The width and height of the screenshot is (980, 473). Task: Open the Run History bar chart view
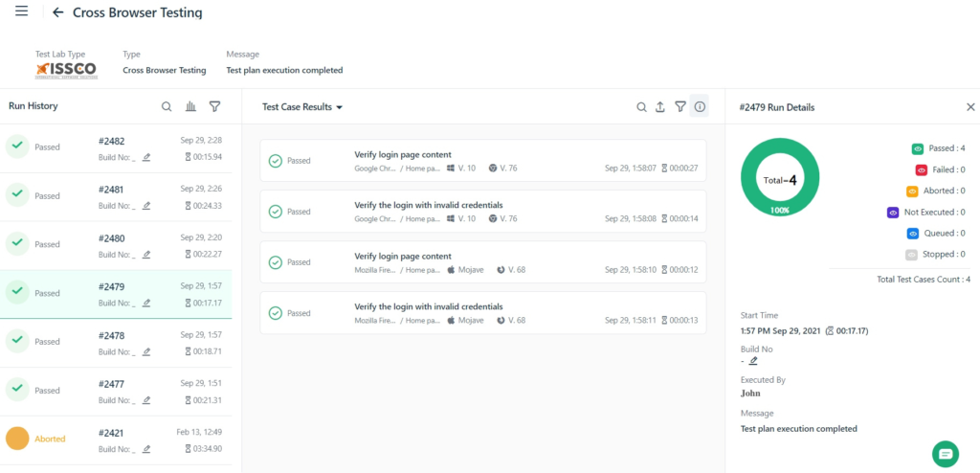190,106
